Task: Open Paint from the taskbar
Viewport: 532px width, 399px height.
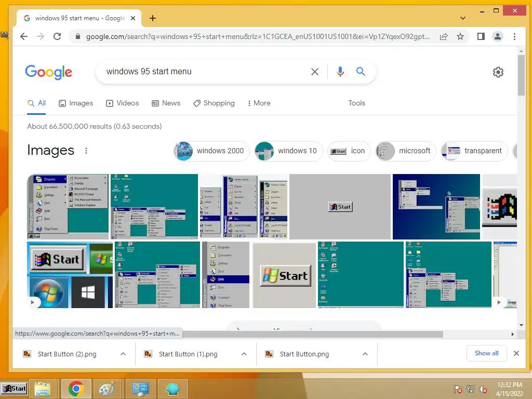Action: (107, 389)
